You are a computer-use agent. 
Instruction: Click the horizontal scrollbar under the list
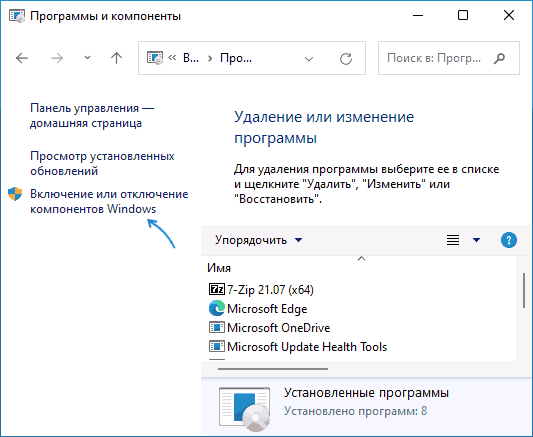click(x=273, y=369)
